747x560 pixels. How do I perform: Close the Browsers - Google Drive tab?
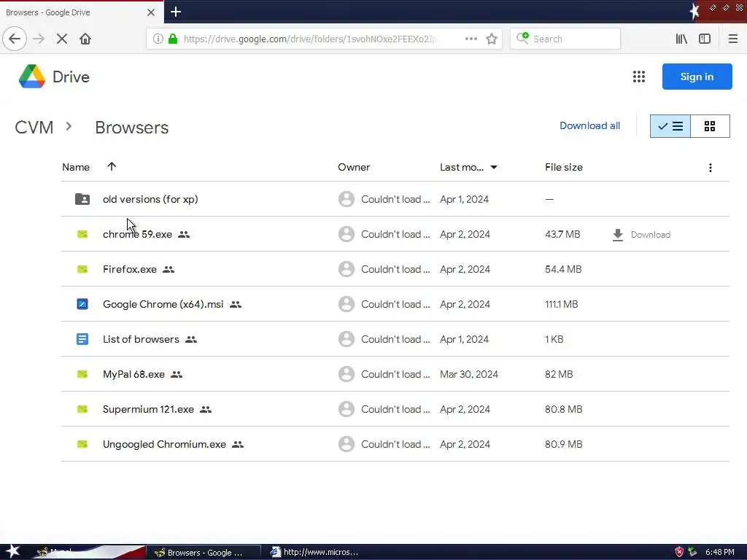pos(150,12)
